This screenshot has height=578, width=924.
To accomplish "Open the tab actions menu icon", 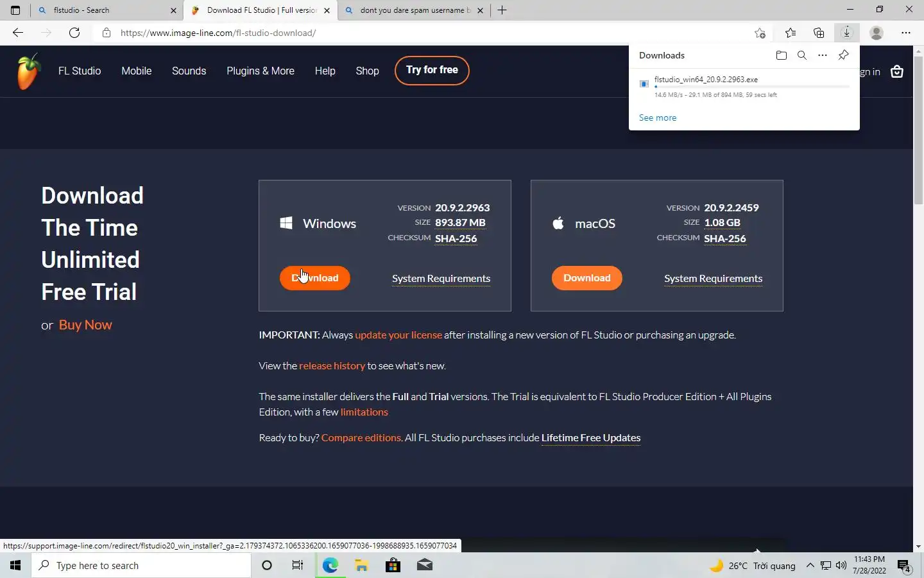I will (15, 10).
